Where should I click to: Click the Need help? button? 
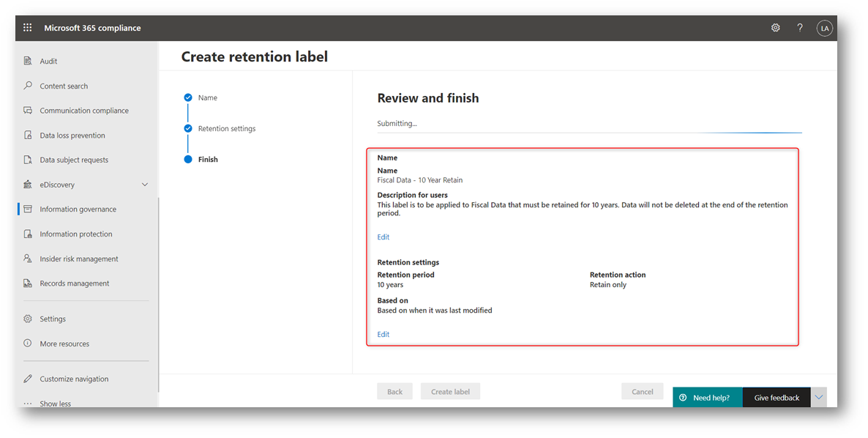[x=707, y=398]
